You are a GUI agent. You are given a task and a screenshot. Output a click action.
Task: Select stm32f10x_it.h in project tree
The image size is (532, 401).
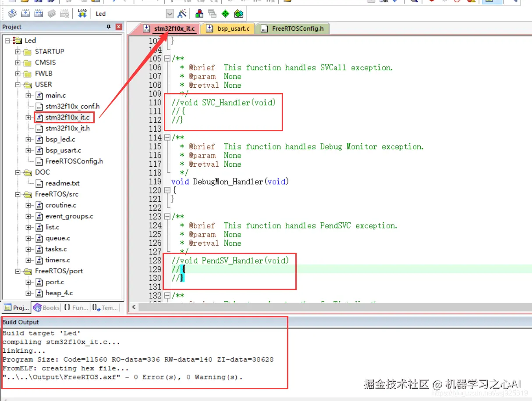(x=67, y=128)
